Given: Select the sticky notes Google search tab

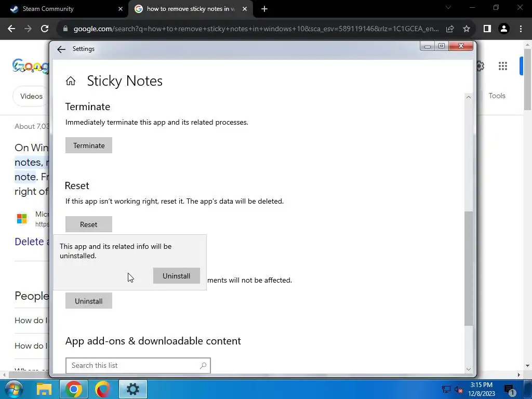Looking at the screenshot, I should click(190, 9).
